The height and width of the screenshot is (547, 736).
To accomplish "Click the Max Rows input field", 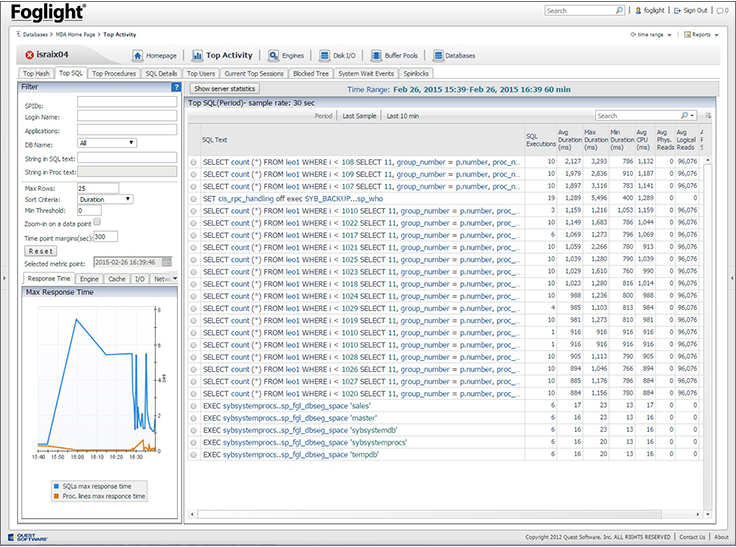I will click(x=98, y=188).
